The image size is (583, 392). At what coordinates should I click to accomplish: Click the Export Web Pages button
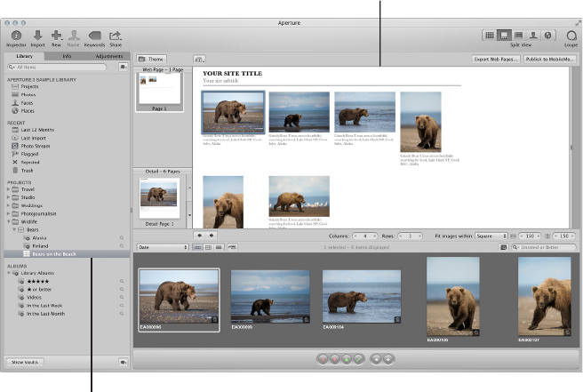pos(496,60)
